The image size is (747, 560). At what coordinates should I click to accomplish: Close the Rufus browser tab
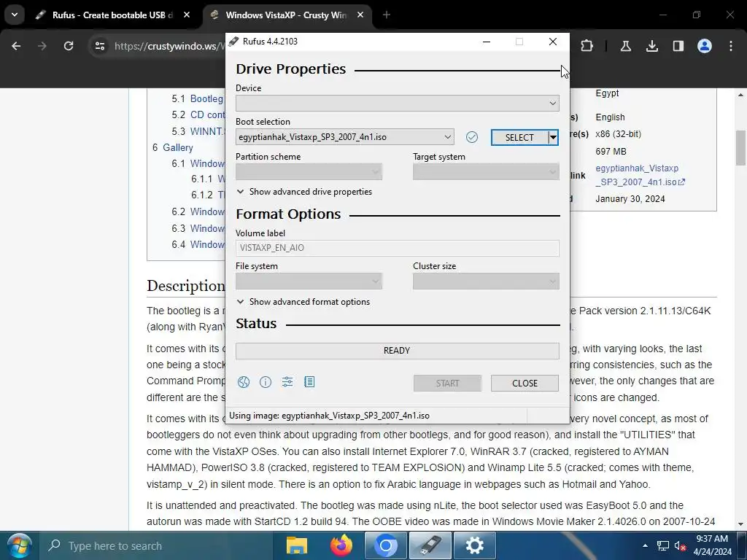pos(187,15)
